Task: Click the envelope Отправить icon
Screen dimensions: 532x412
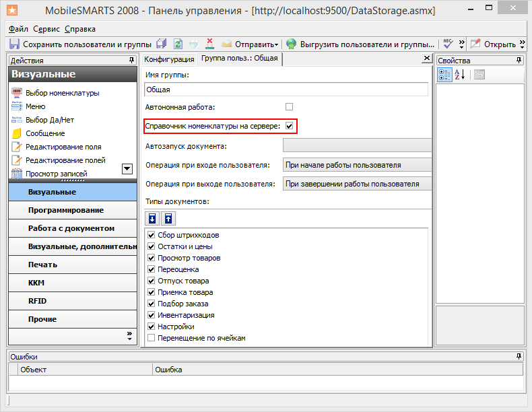Action: pyautogui.click(x=226, y=44)
